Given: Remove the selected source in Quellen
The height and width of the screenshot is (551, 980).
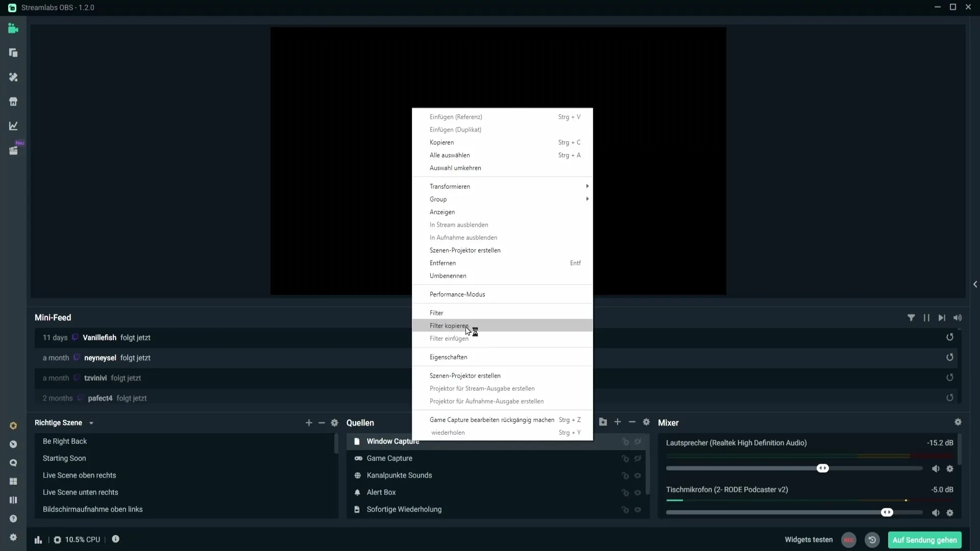Looking at the screenshot, I should coord(632,422).
